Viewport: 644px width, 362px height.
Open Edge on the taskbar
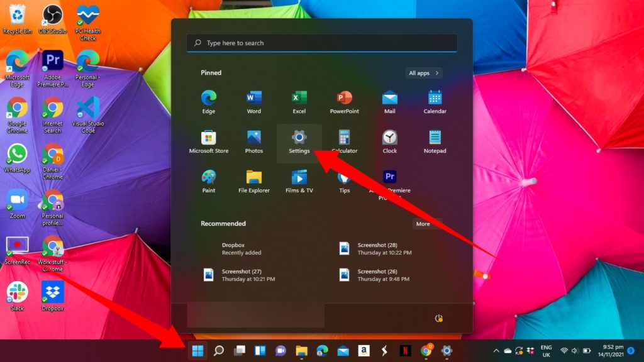(323, 351)
